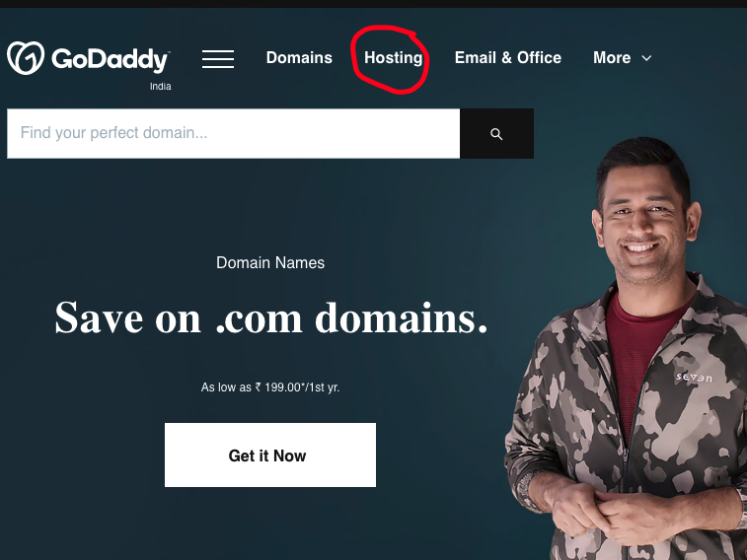The image size is (747, 560).
Task: Click the Get it Now button
Action: [x=270, y=455]
